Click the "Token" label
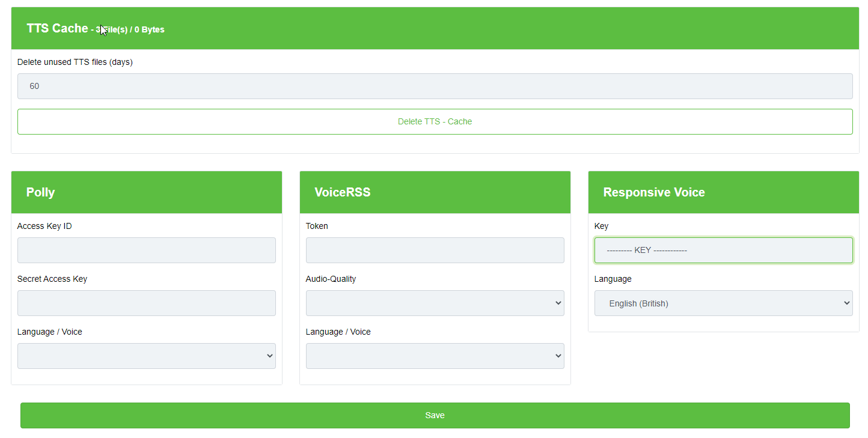This screenshot has width=868, height=438. pyautogui.click(x=317, y=226)
